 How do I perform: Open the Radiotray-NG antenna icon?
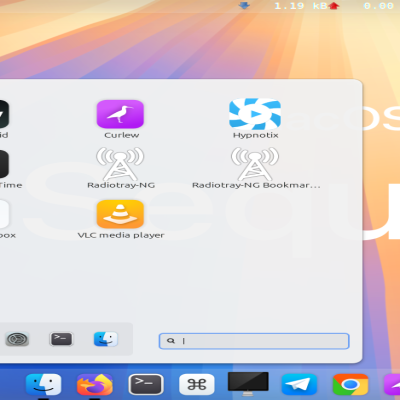coord(120,164)
